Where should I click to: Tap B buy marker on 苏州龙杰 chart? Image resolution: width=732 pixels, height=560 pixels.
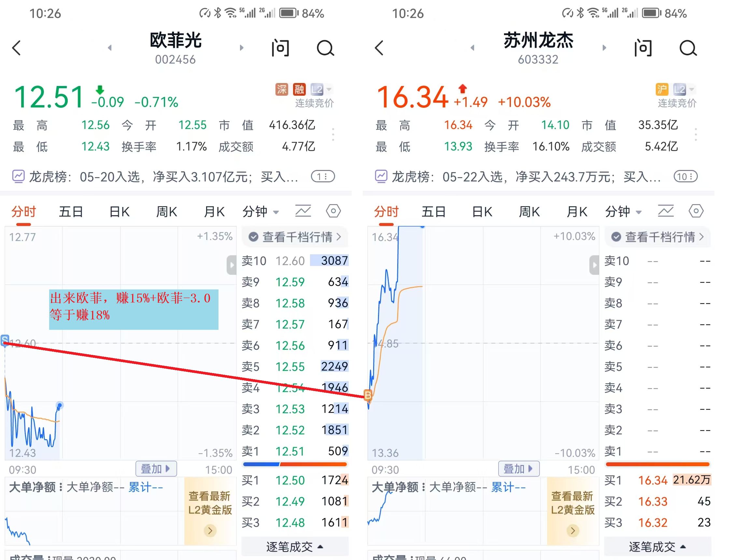[368, 395]
